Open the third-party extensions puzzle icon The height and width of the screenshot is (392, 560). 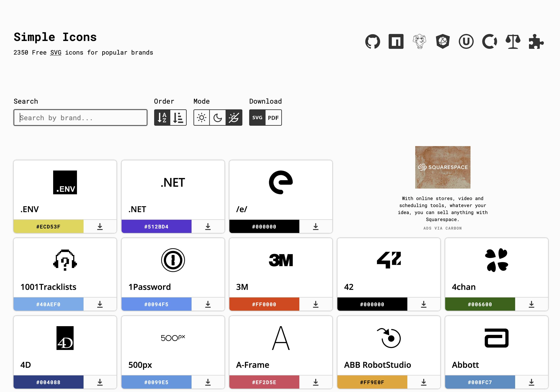tap(536, 41)
